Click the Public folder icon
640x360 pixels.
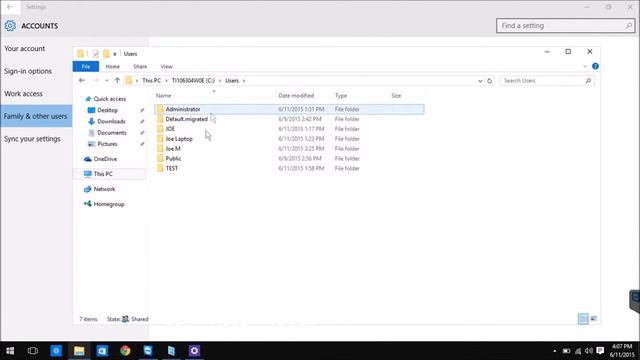pyautogui.click(x=160, y=158)
